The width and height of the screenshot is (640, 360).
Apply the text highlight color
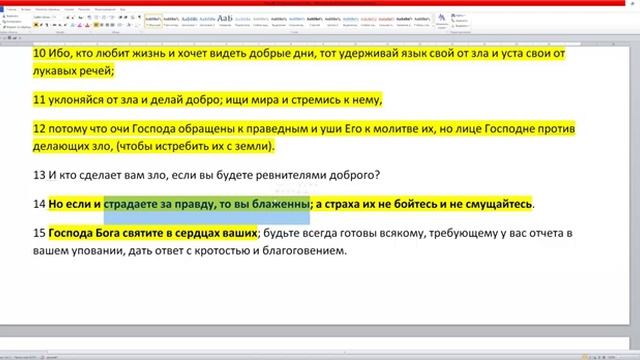pos(80,25)
